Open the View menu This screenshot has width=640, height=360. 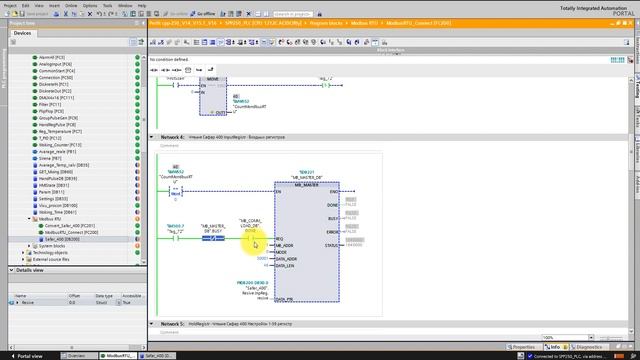point(39,6)
